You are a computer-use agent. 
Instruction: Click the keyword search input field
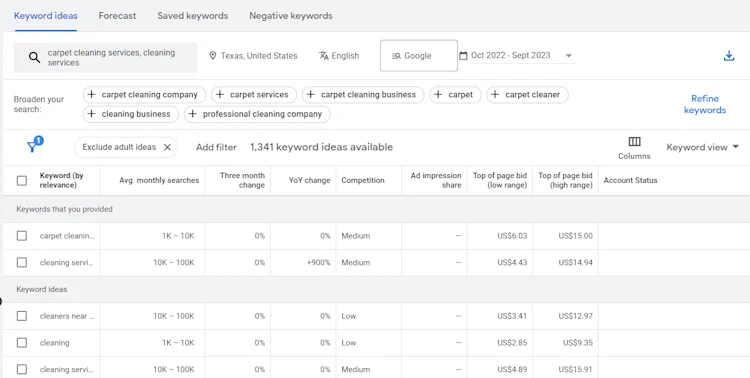click(x=106, y=58)
